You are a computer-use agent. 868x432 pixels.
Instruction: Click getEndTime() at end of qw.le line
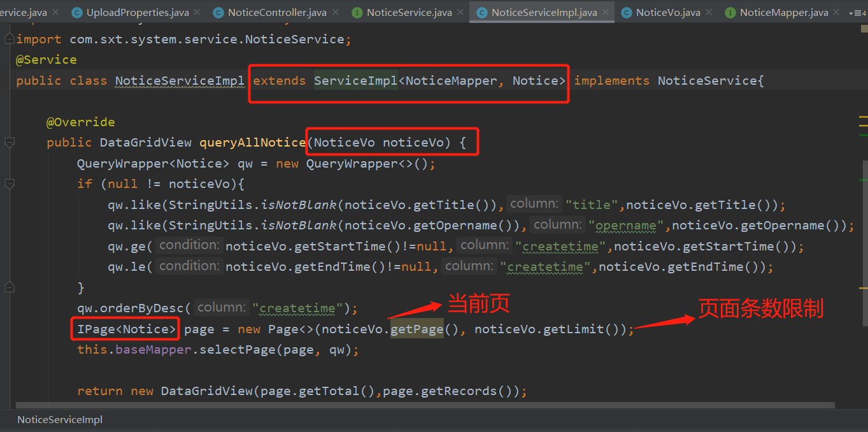click(715, 267)
